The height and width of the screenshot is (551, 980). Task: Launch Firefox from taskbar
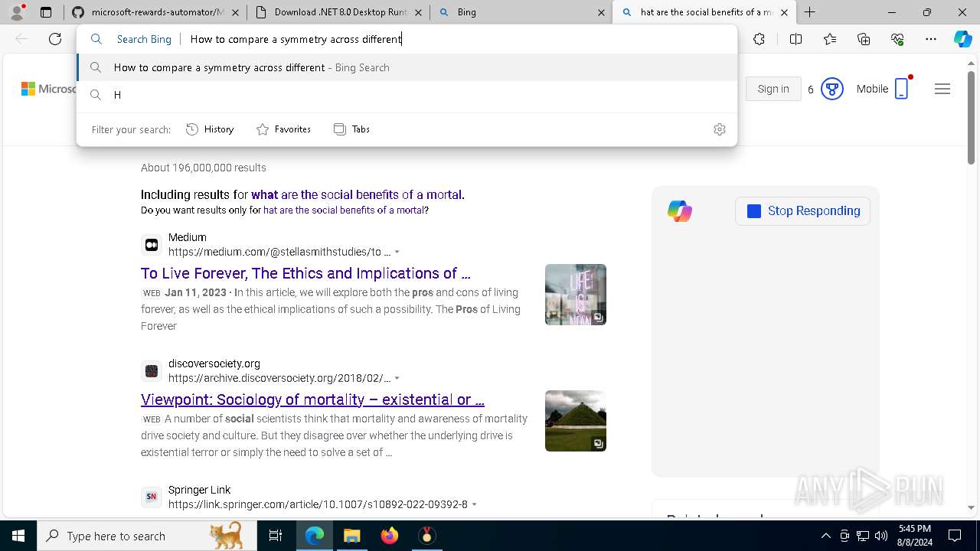click(x=390, y=536)
